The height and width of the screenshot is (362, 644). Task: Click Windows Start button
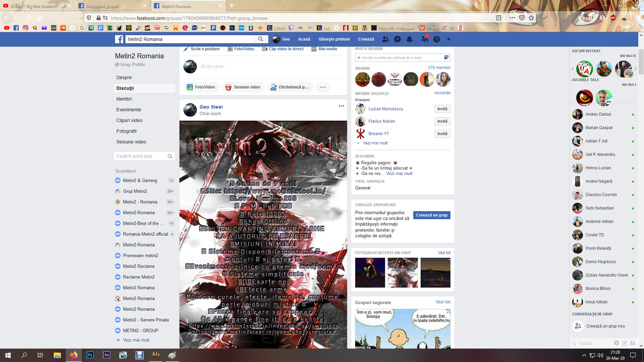pos(8,355)
